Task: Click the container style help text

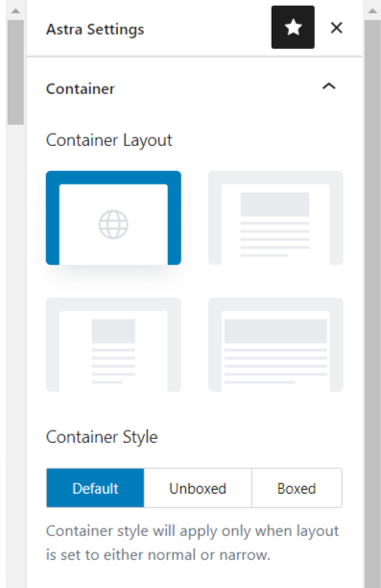Action: point(192,543)
